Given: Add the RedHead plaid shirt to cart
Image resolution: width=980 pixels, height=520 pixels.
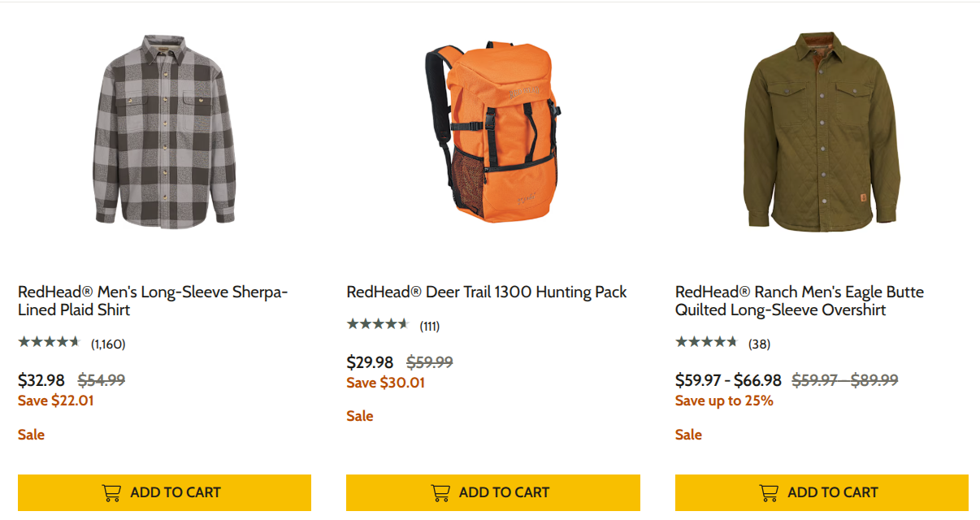Looking at the screenshot, I should pos(164,492).
